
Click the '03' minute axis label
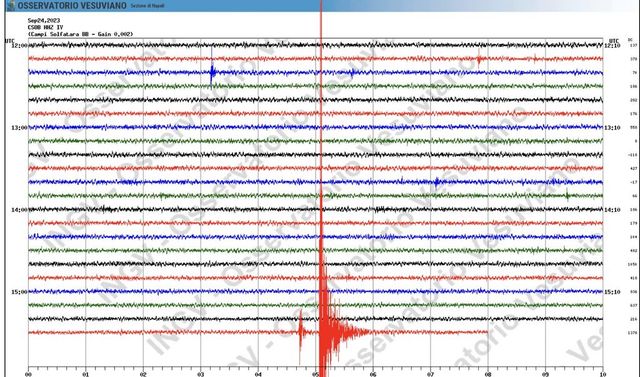(x=200, y=374)
